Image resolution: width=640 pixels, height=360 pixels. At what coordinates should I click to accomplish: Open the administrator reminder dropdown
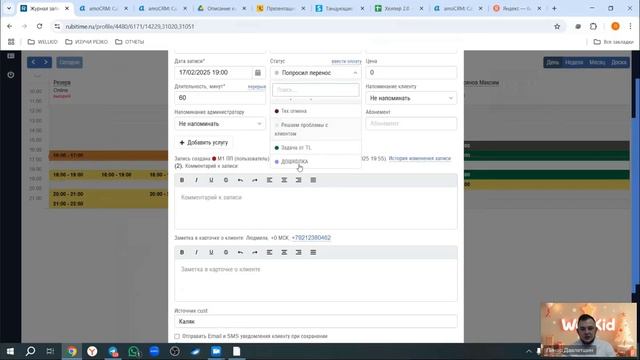coord(220,124)
